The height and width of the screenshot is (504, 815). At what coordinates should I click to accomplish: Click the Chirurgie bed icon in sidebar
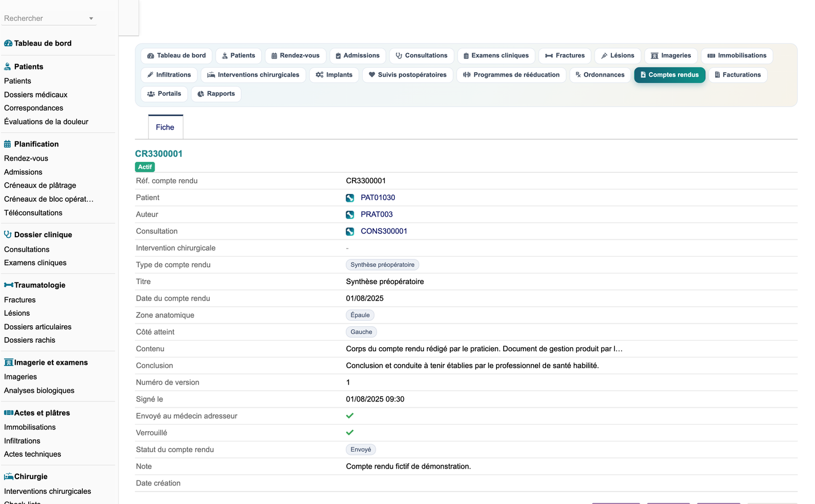(8, 476)
